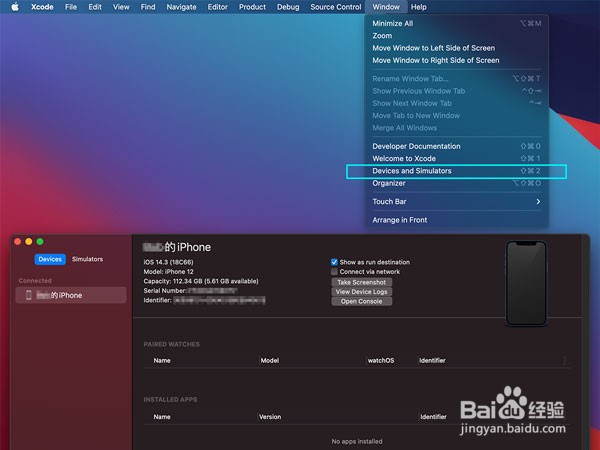This screenshot has width=600, height=450.
Task: Select Devices and Simulators menu item
Action: pos(457,171)
